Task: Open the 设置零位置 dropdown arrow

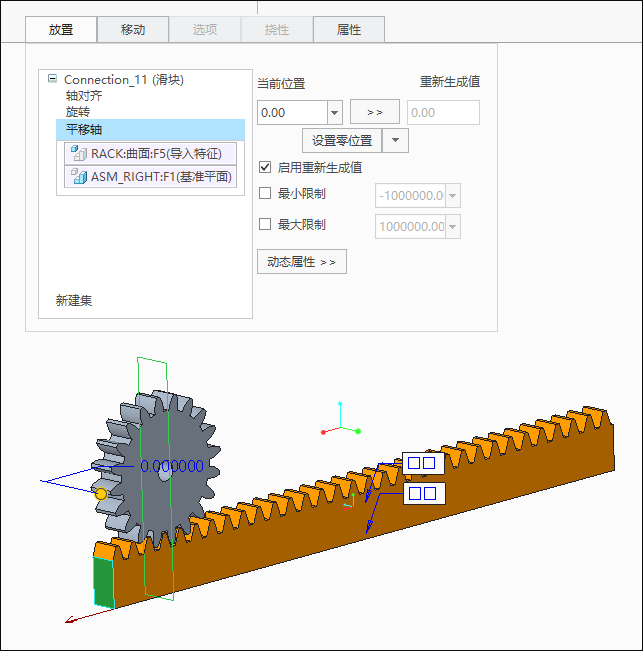Action: (395, 140)
